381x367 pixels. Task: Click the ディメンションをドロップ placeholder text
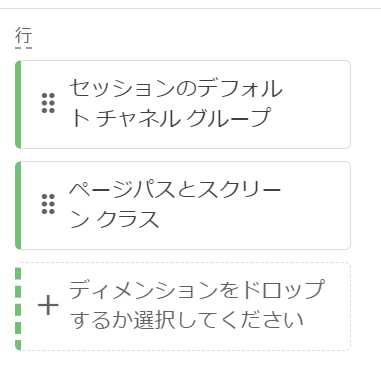[x=197, y=289]
